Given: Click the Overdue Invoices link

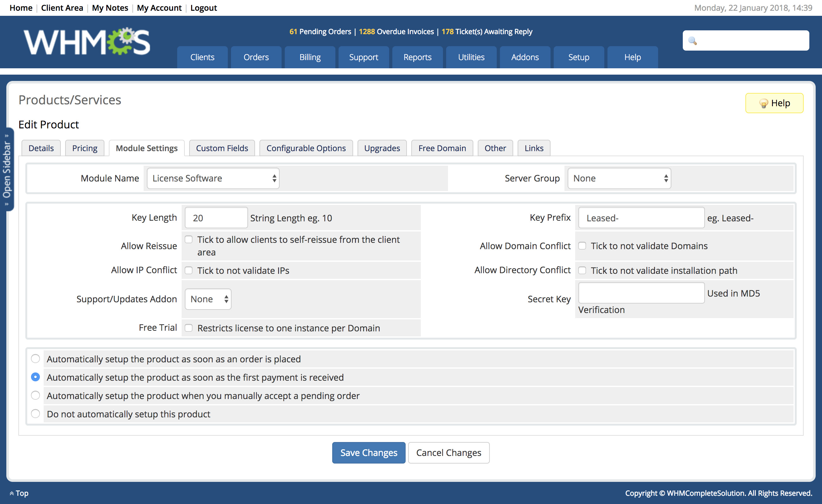Looking at the screenshot, I should click(396, 32).
